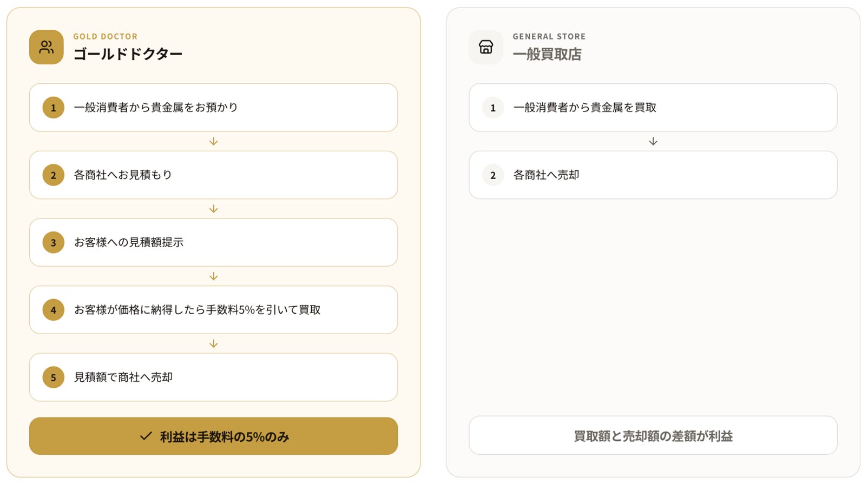Select card 各商社へお見積もり
Image resolution: width=868 pixels, height=484 pixels.
coord(214,175)
